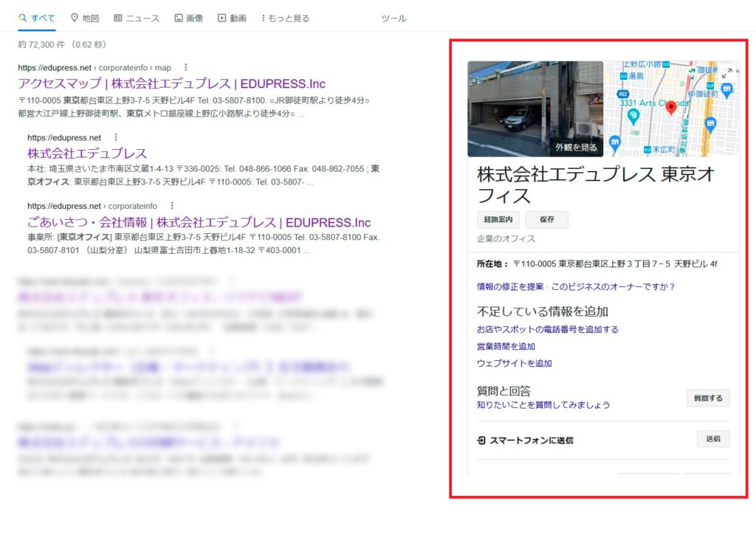The image size is (756, 538).
Task: Click the 質問する button
Action: [708, 399]
